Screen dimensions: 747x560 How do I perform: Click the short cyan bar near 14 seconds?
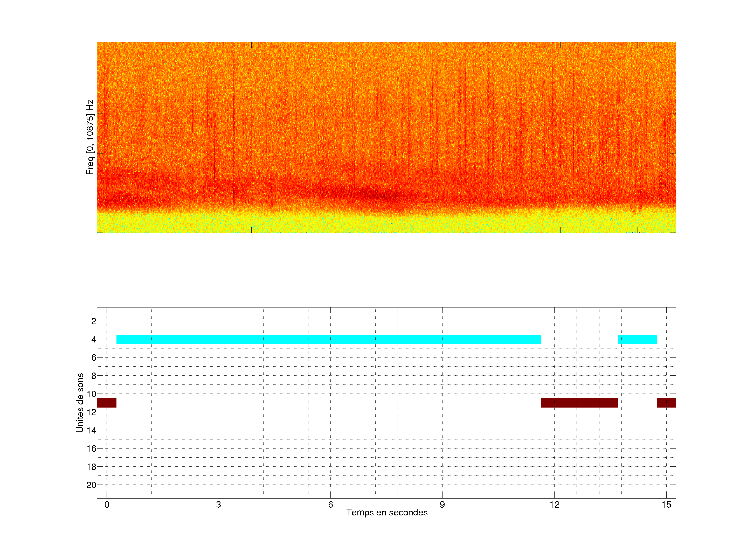637,339
